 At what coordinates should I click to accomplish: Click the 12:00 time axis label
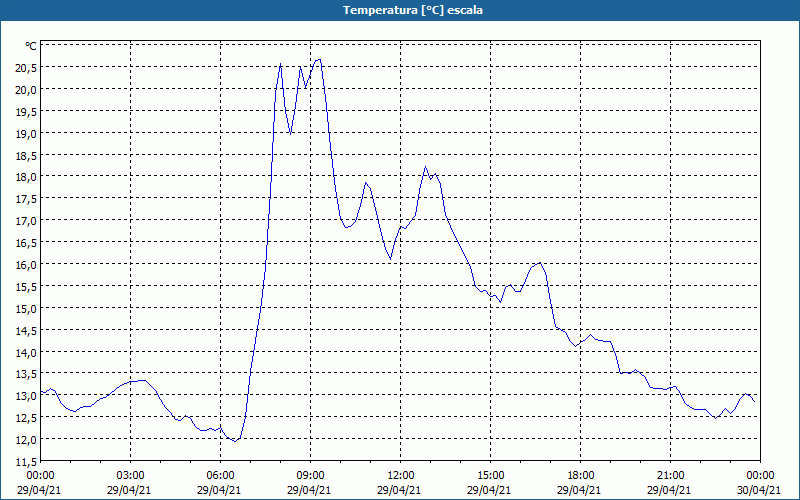point(401,476)
